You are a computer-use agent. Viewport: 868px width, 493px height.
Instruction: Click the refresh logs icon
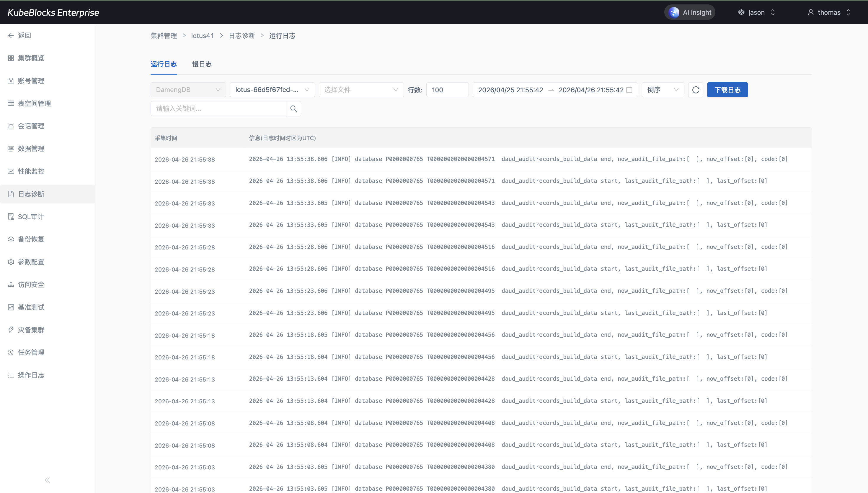[x=696, y=90]
